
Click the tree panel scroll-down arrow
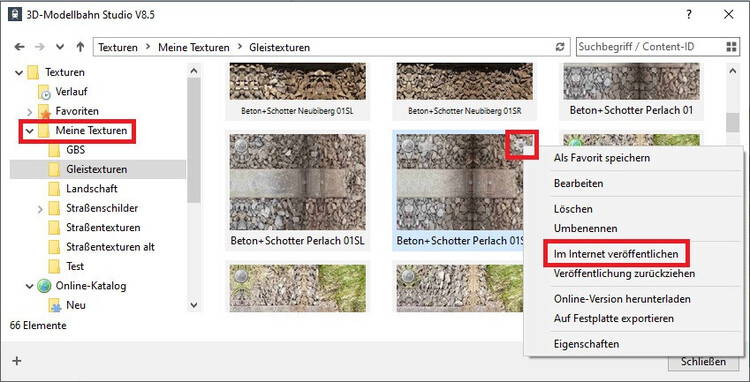click(193, 305)
